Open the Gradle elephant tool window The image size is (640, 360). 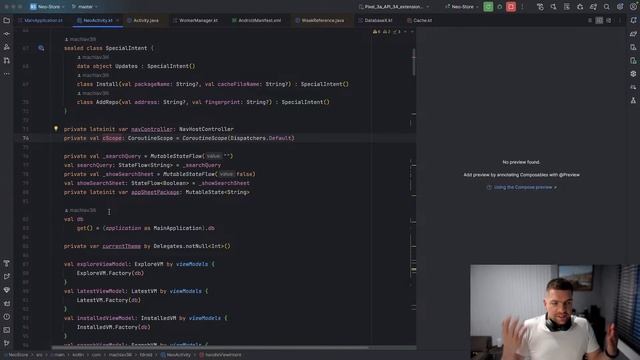click(633, 34)
